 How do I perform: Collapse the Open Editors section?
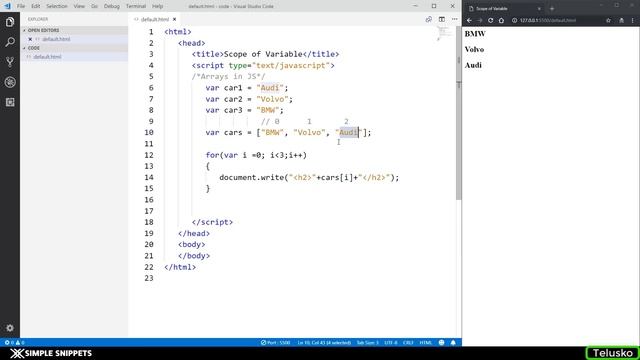[x=74, y=30]
